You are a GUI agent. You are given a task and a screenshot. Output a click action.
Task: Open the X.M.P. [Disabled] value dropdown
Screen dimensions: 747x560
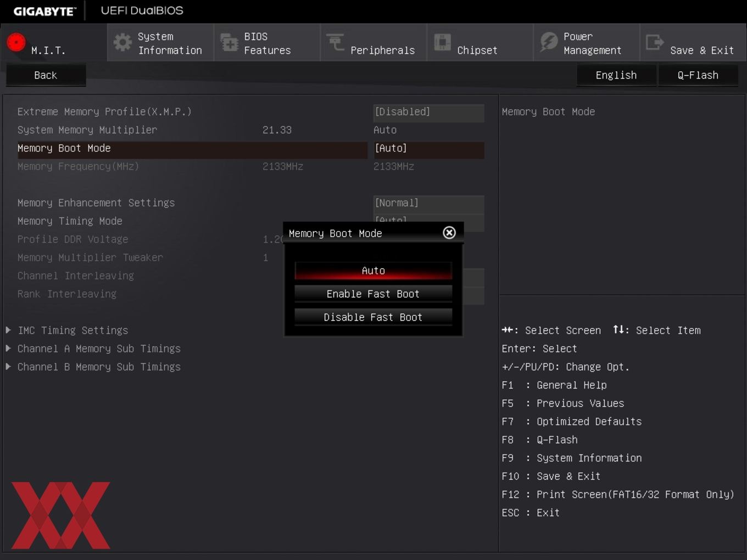click(428, 112)
